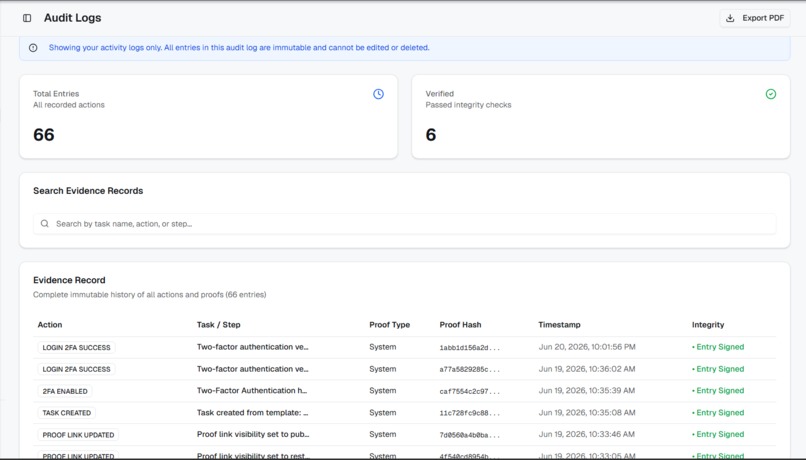Click System proof type in 2FA ENABLED row
This screenshot has width=806, height=460.
click(x=382, y=391)
